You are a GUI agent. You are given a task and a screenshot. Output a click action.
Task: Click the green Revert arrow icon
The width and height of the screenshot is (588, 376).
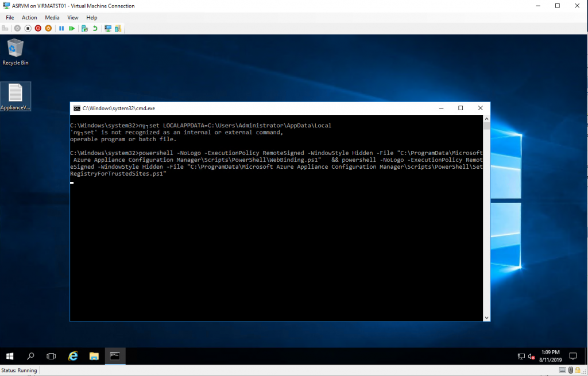click(95, 29)
